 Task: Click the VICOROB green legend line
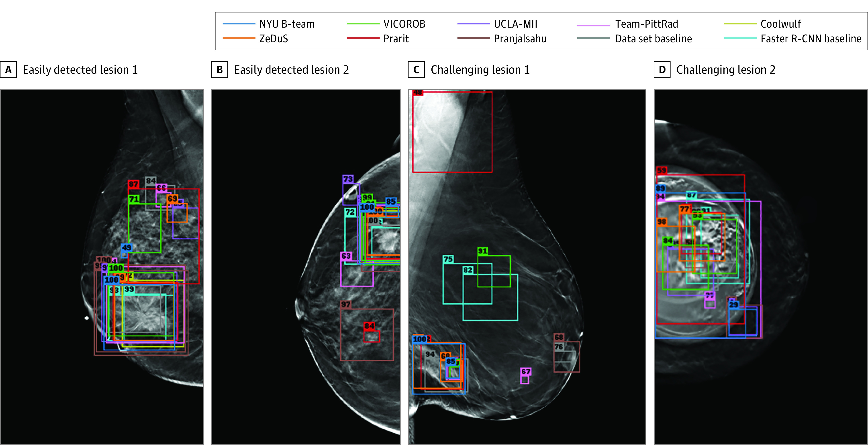point(363,24)
